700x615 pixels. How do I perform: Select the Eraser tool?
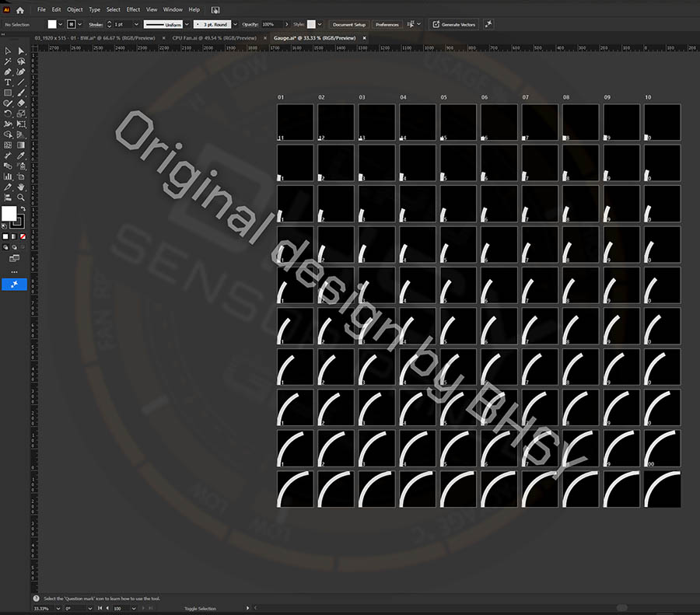(x=20, y=103)
